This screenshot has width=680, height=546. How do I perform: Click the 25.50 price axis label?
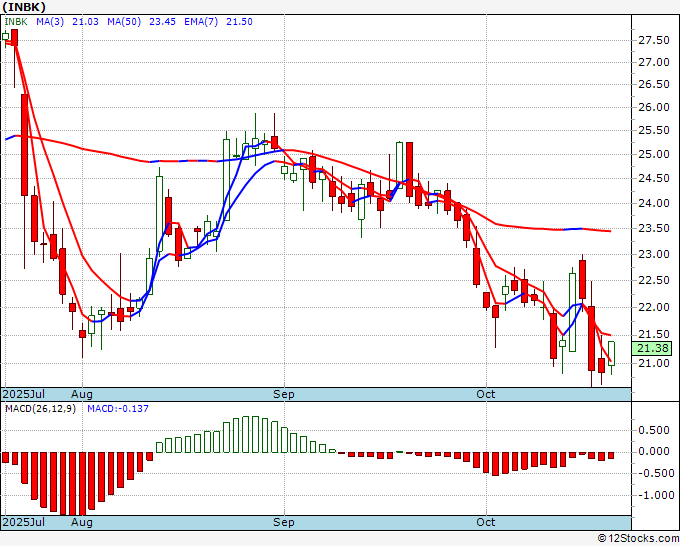click(x=654, y=131)
